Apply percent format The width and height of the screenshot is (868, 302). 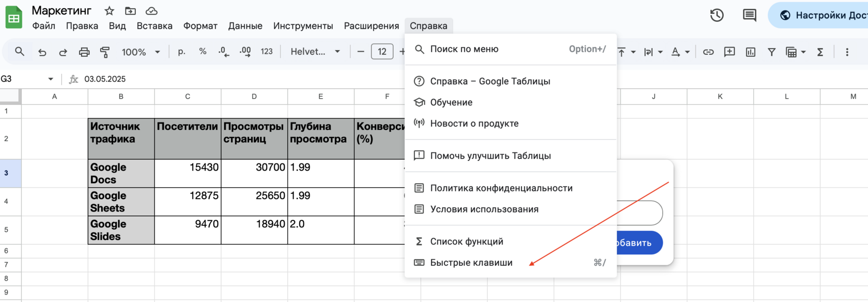coord(203,52)
